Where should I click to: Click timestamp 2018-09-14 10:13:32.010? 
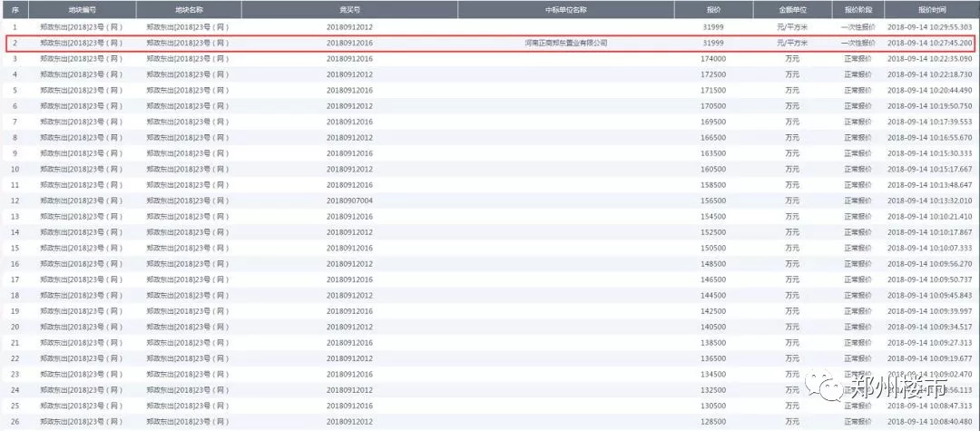(929, 201)
